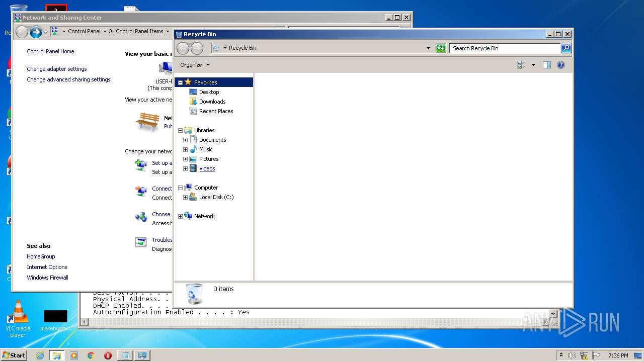
Task: Select Favorites in the navigation pane
Action: click(x=205, y=82)
